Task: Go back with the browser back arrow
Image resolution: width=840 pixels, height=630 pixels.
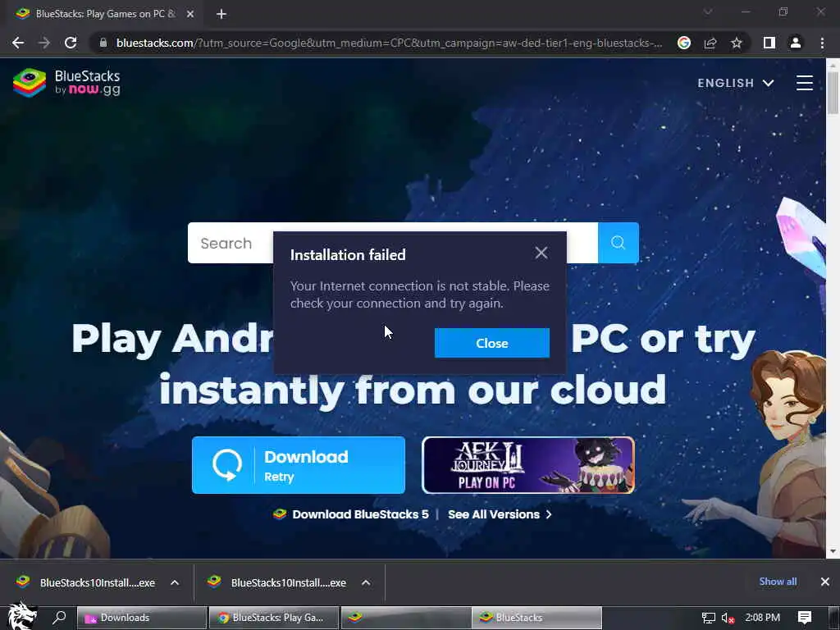Action: 18,43
